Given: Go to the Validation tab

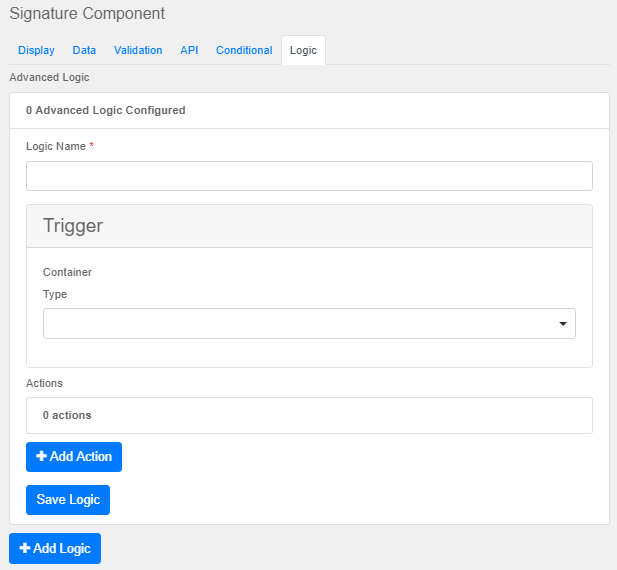Looking at the screenshot, I should 138,50.
